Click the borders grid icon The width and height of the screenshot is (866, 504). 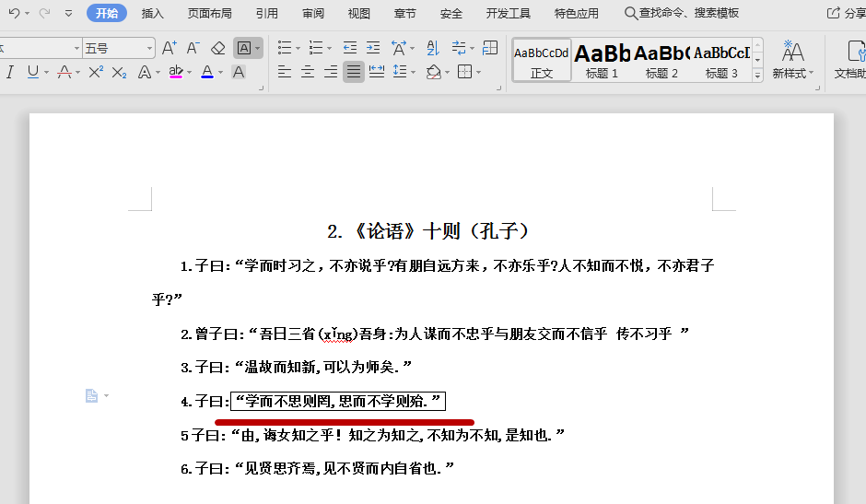click(465, 72)
